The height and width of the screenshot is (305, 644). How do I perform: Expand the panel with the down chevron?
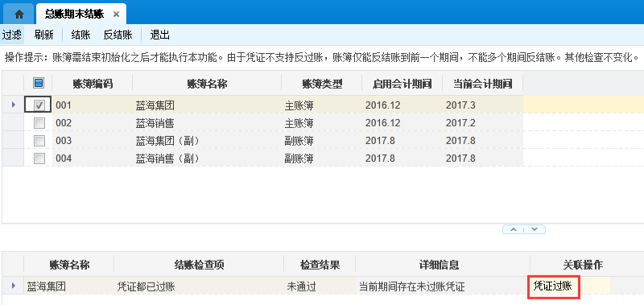tap(534, 229)
